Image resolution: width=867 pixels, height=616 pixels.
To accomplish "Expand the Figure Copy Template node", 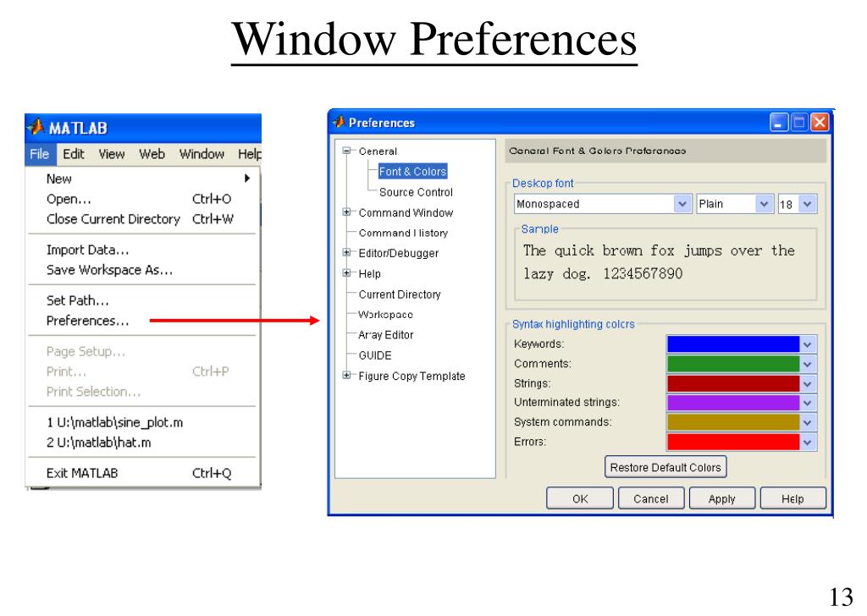I will pos(346,375).
